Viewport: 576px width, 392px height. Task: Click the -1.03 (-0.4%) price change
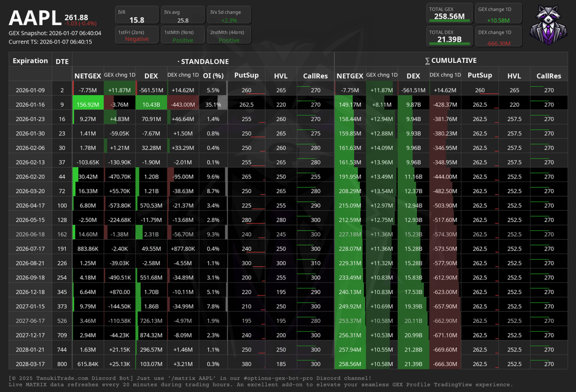coord(81,24)
